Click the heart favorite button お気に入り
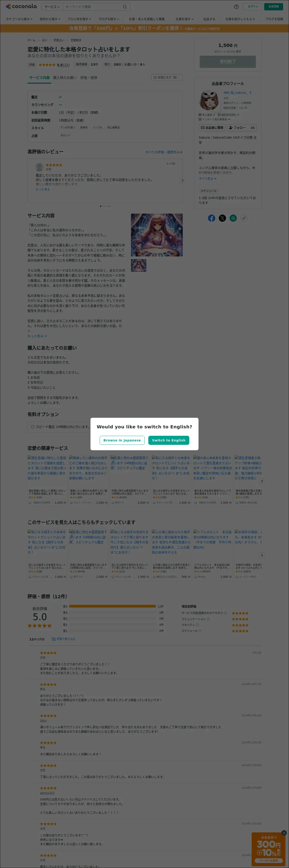This screenshot has height=868, width=289. point(167,78)
